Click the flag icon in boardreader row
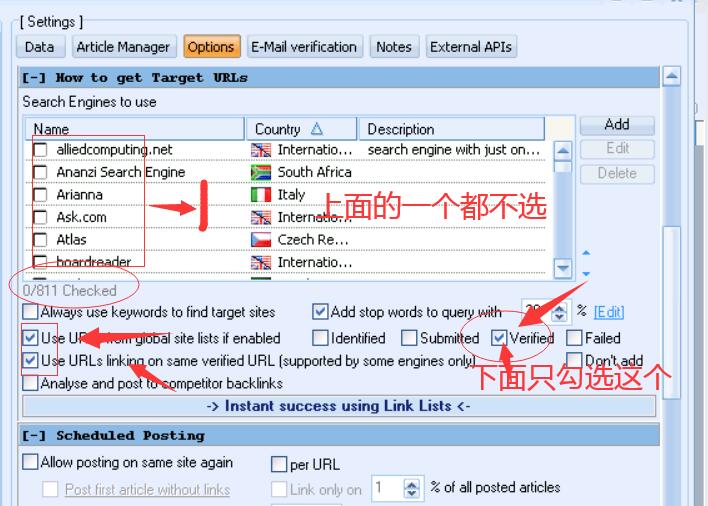The image size is (708, 506). pyautogui.click(x=261, y=262)
